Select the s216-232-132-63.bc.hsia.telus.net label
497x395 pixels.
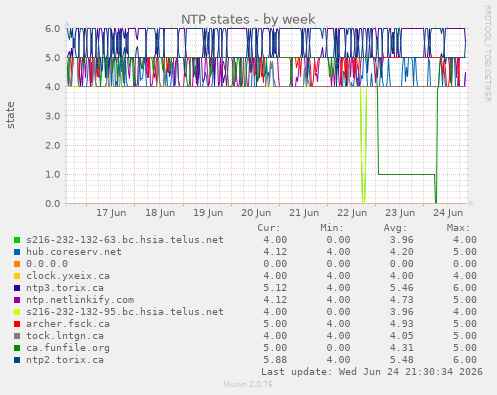125,240
